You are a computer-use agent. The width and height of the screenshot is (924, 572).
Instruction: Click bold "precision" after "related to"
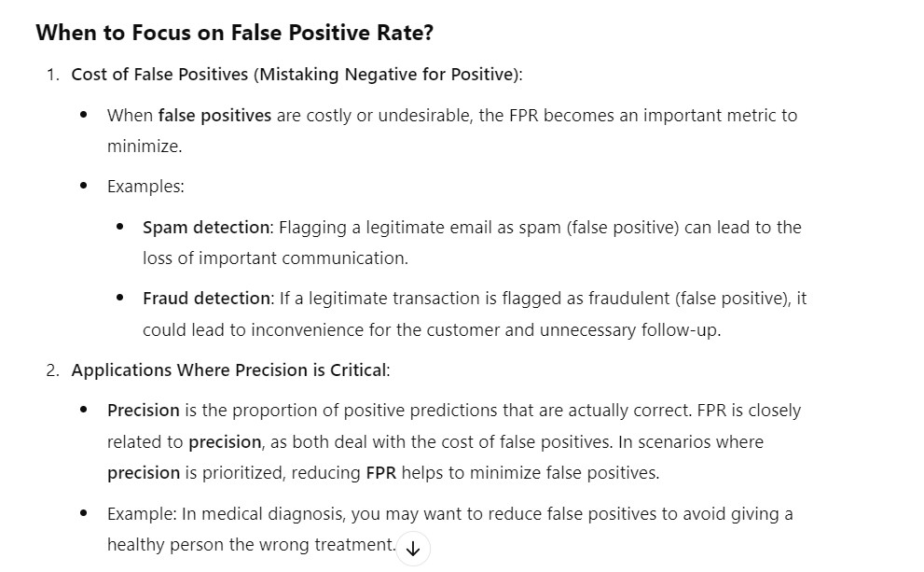coord(224,442)
